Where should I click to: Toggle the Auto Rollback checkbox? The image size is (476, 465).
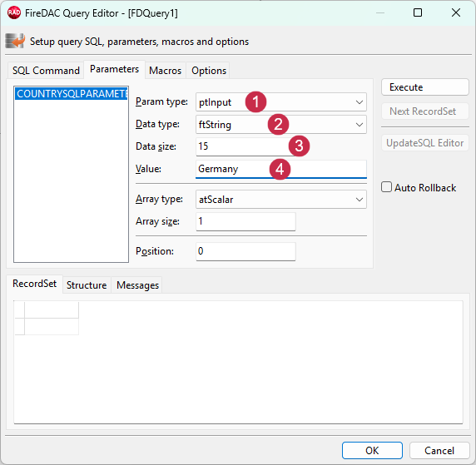[x=386, y=187]
